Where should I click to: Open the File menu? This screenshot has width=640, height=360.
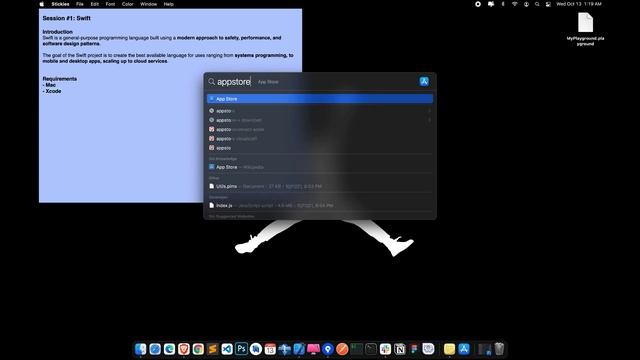click(x=80, y=4)
